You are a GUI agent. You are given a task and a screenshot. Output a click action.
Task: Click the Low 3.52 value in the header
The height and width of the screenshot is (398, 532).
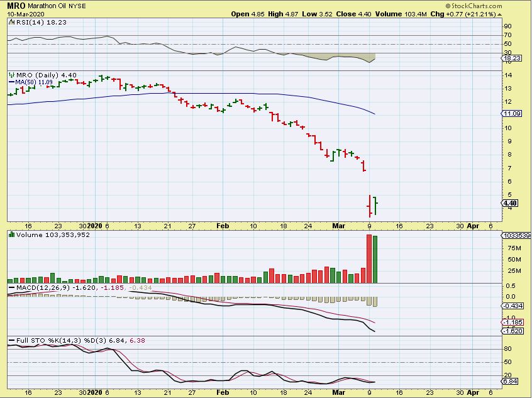point(317,14)
